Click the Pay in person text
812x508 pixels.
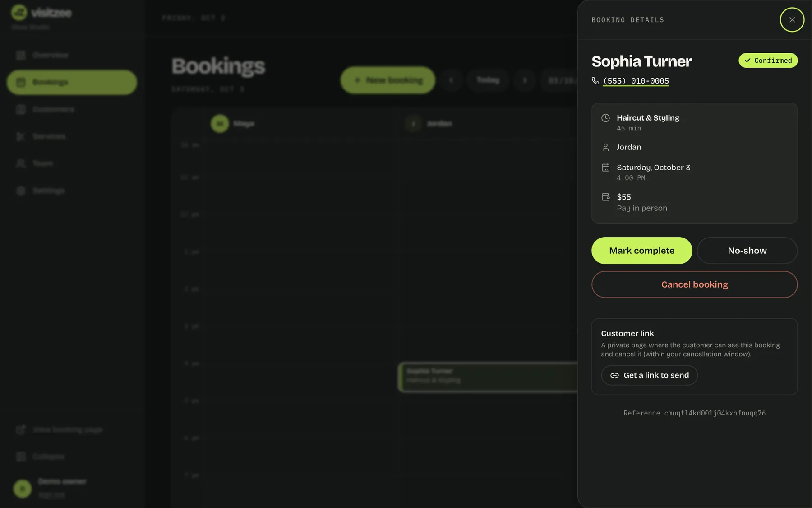pyautogui.click(x=642, y=208)
